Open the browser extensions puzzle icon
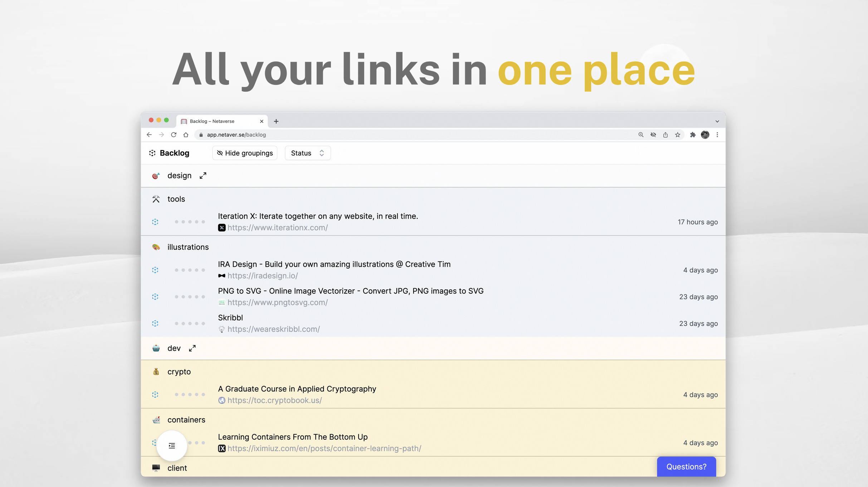The height and width of the screenshot is (487, 868). [693, 135]
